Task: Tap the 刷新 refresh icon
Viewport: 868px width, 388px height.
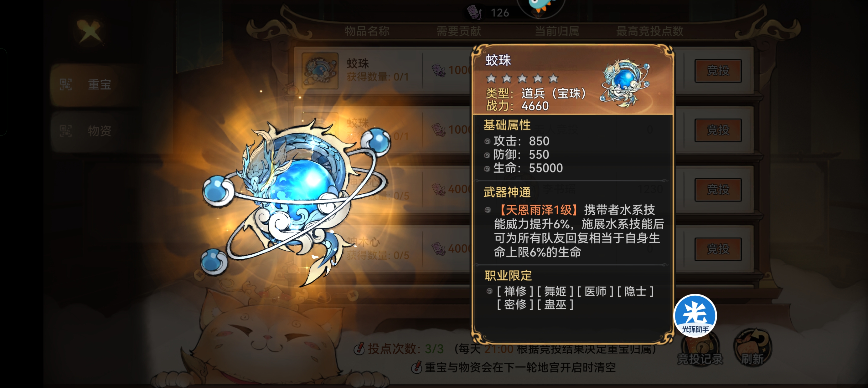Action: [x=752, y=348]
